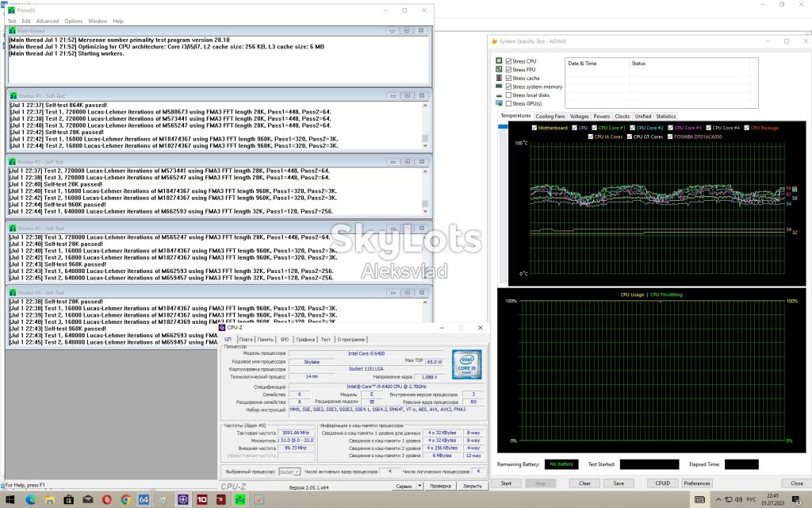The image size is (812, 508).
Task: Open the Память tab in CPU-Z
Action: click(265, 340)
